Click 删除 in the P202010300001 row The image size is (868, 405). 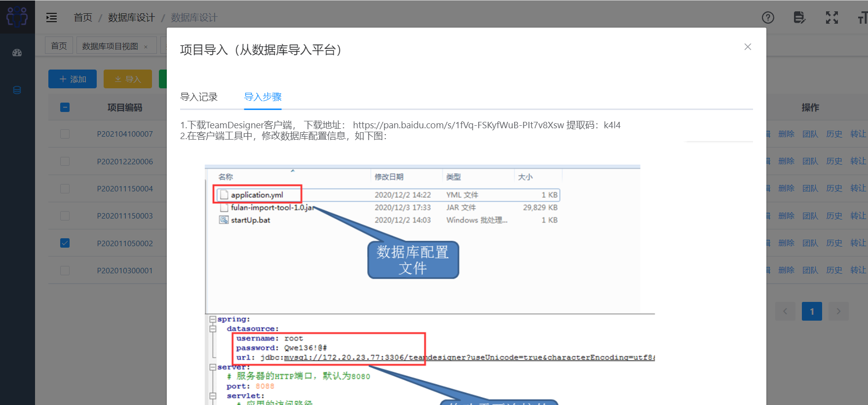[786, 270]
